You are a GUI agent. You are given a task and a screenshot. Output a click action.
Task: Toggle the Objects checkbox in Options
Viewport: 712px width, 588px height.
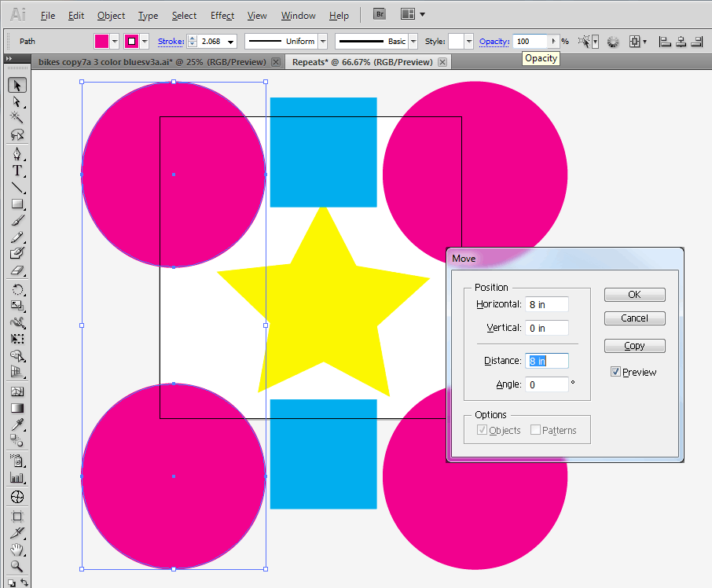click(483, 430)
